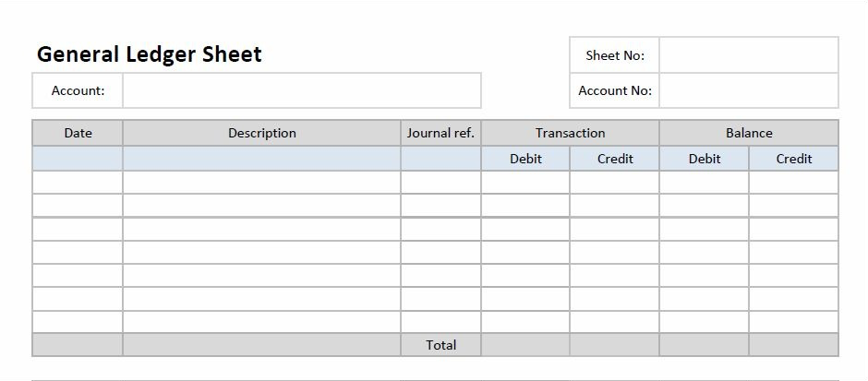Select the Sheet No value cell
This screenshot has height=381, width=868.
(749, 55)
